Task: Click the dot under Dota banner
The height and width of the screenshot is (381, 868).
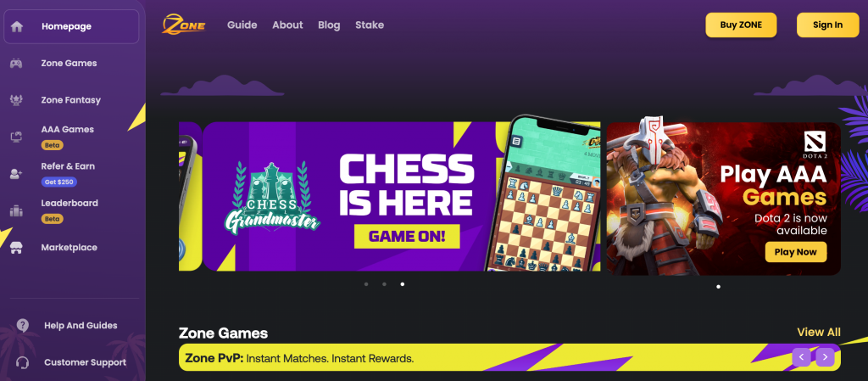Action: point(719,287)
